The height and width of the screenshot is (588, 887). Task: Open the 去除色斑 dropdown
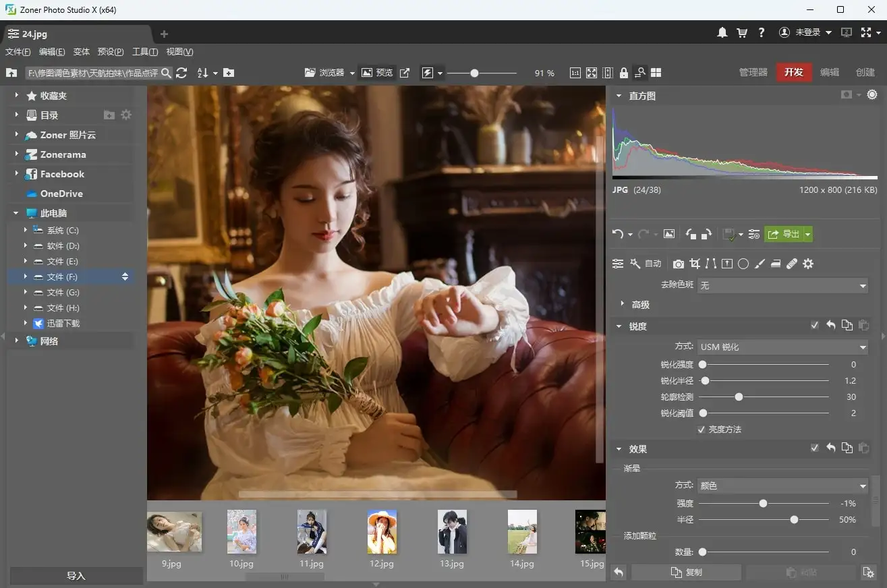(x=782, y=285)
